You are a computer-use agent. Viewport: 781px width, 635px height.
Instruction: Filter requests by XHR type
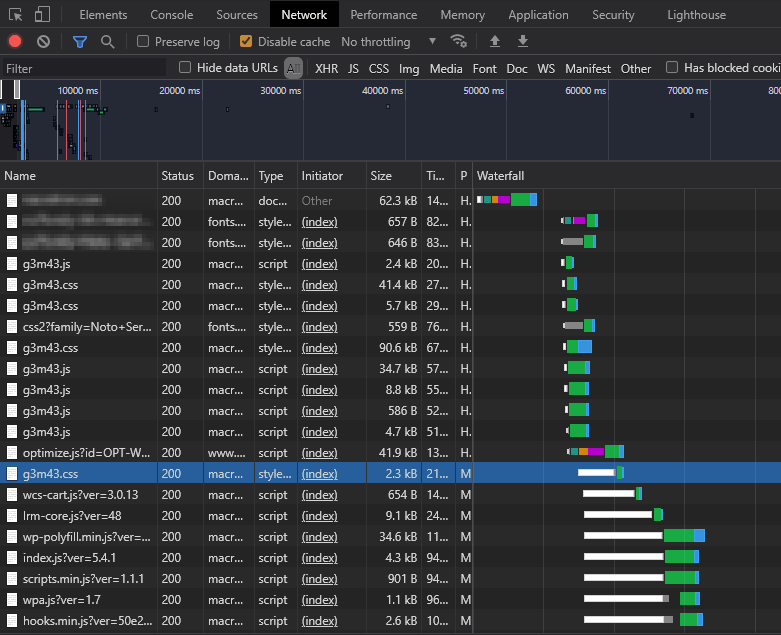tap(326, 69)
